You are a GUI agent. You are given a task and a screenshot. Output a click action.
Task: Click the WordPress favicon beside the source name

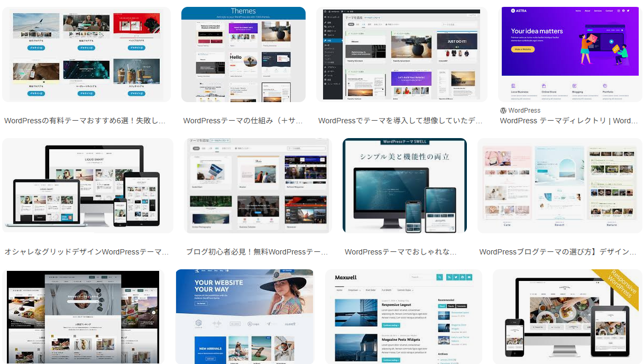pyautogui.click(x=503, y=111)
